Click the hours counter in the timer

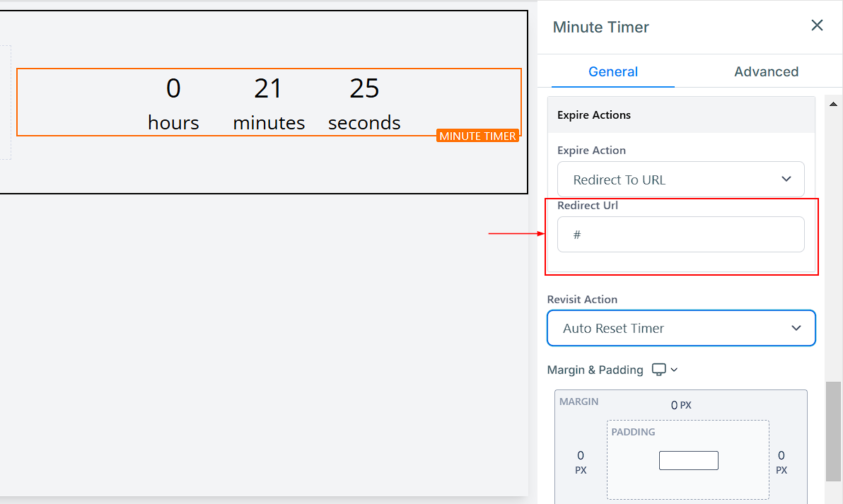[173, 102]
